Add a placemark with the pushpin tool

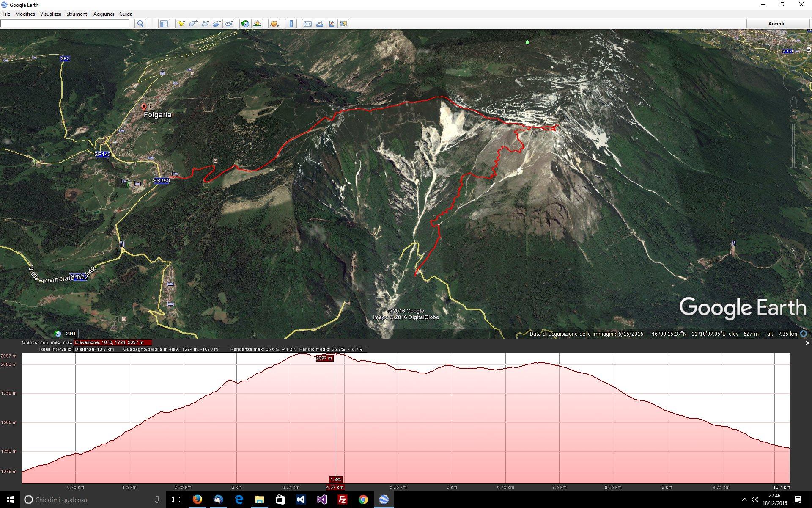(x=181, y=24)
